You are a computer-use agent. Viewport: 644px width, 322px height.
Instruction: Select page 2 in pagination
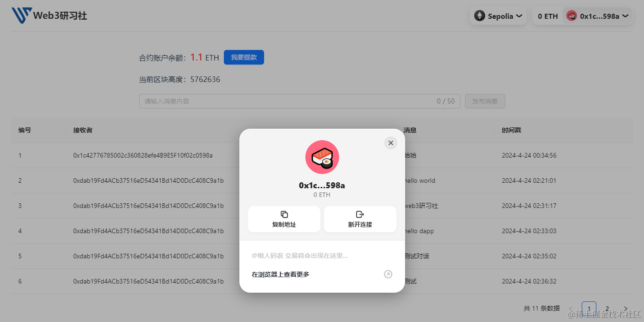tap(607, 309)
